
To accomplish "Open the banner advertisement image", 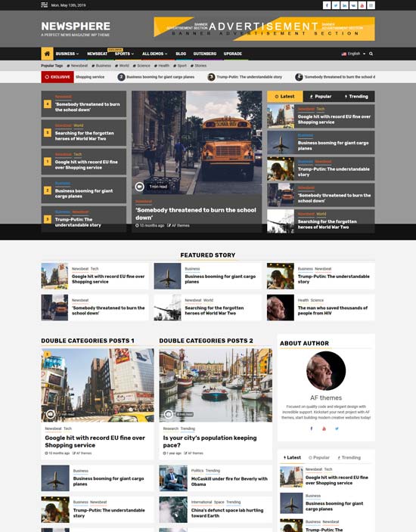I will tap(264, 29).
